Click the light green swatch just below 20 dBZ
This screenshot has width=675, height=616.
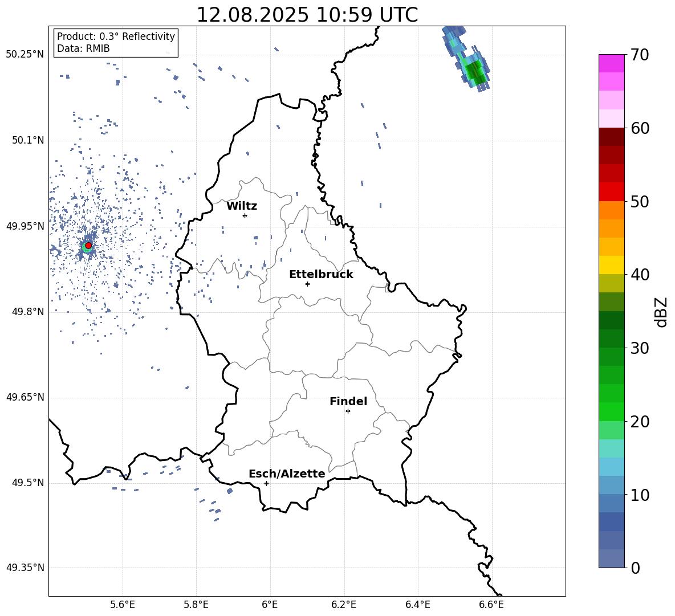[611, 430]
